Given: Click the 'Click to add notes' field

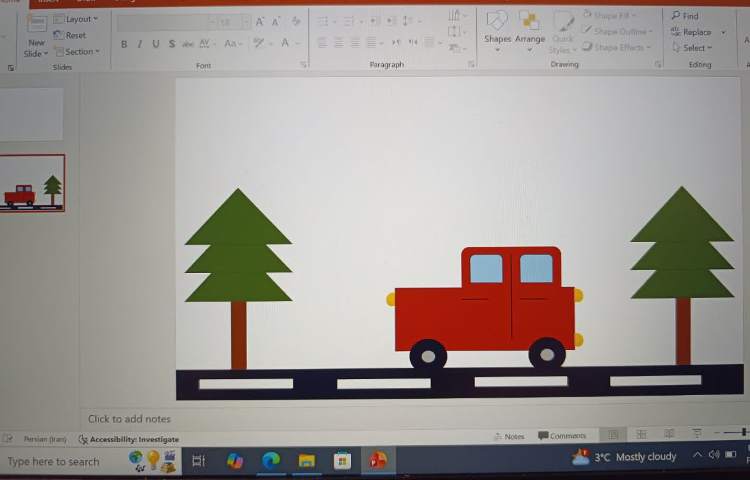Looking at the screenshot, I should click(130, 419).
